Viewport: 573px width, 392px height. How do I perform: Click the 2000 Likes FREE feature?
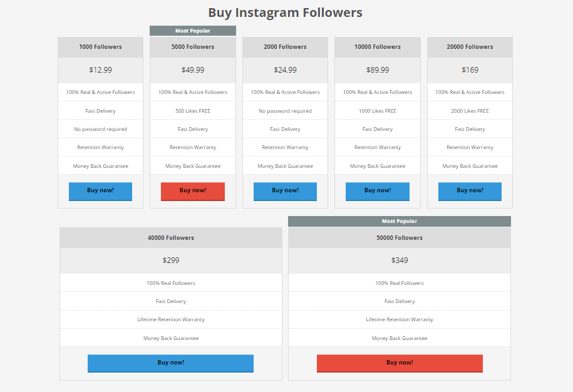point(470,111)
